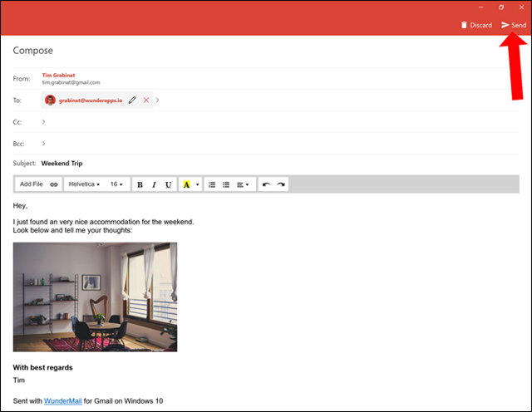
Task: Toggle bold formatting
Action: (140, 184)
